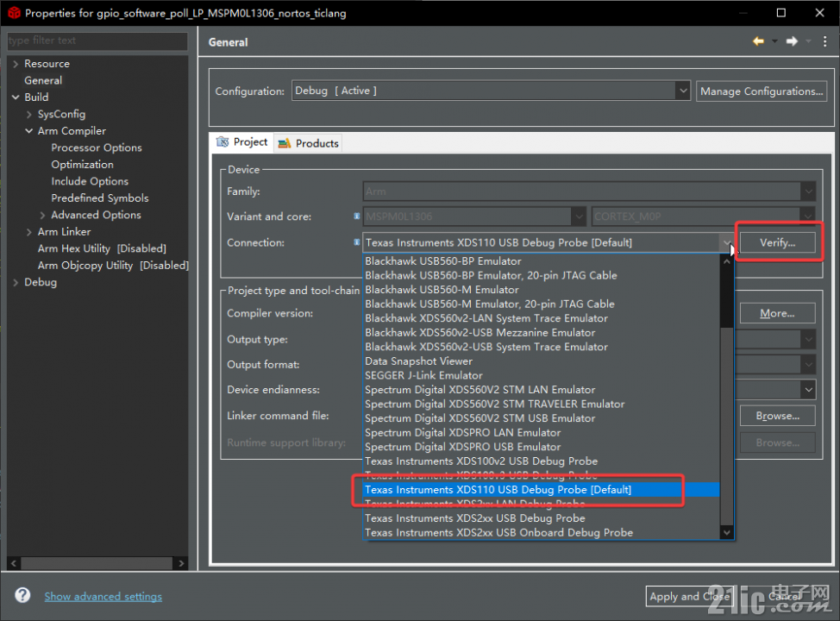This screenshot has width=840, height=621.
Task: Expand the Debug tree node
Action: (x=16, y=282)
